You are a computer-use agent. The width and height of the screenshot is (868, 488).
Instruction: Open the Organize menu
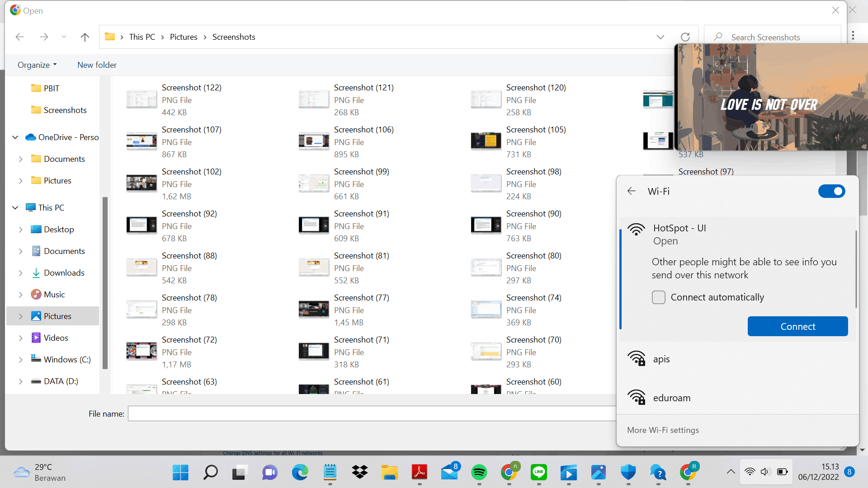[37, 65]
